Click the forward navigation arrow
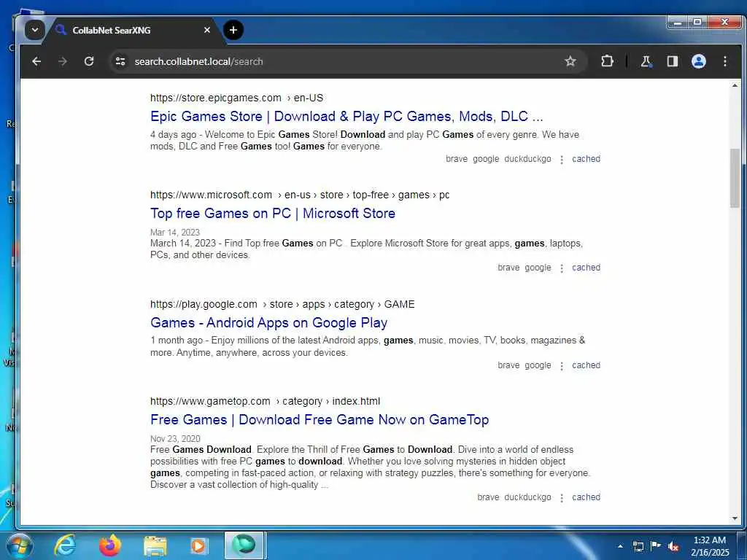This screenshot has width=747, height=560. coord(63,61)
